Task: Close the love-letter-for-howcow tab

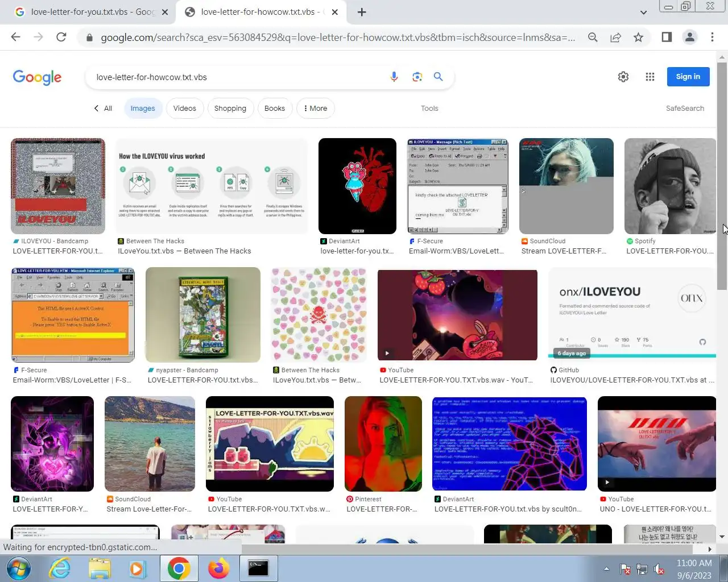Action: click(x=335, y=12)
